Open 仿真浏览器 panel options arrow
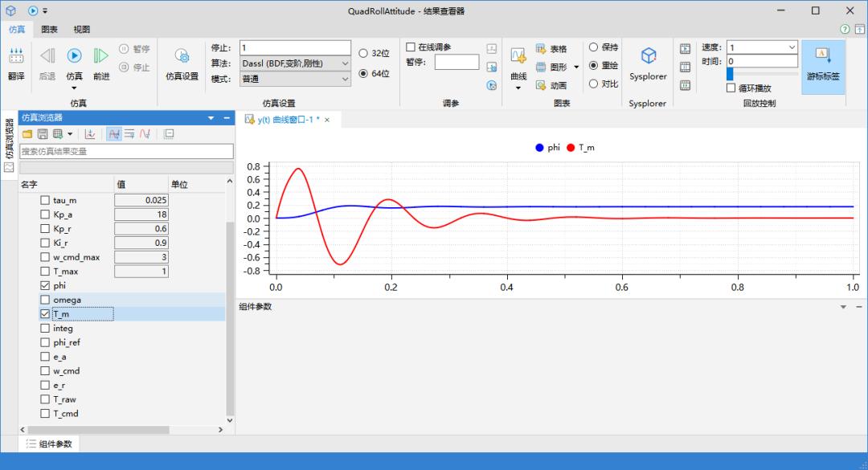The height and width of the screenshot is (470, 868). tap(211, 118)
